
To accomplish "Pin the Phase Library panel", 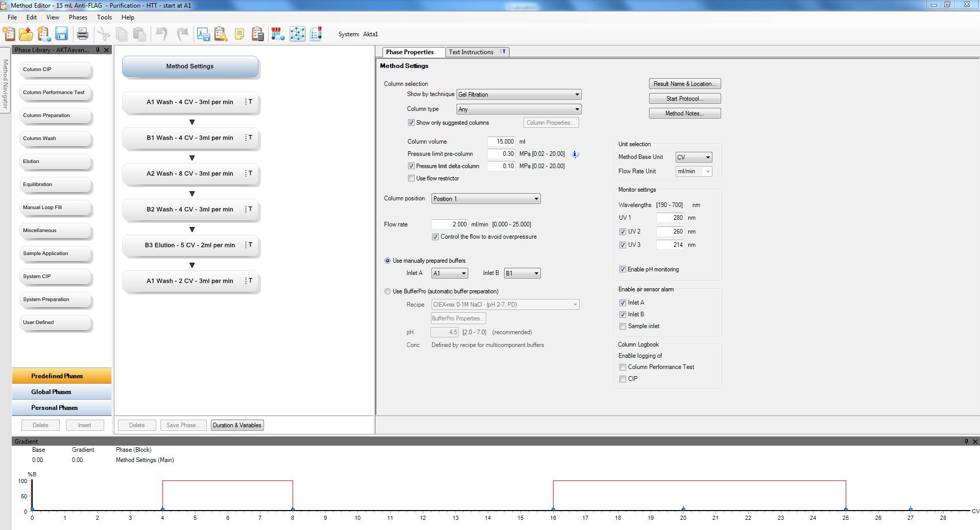I will click(98, 50).
